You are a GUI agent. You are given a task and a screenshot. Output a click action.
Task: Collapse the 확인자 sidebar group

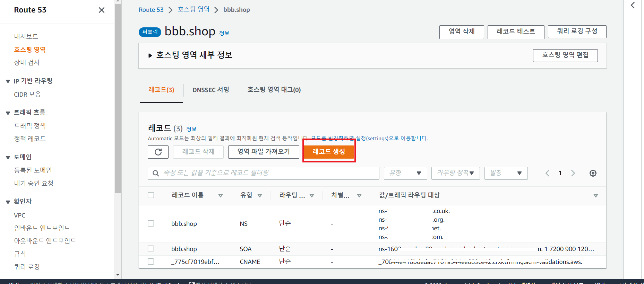(x=8, y=202)
